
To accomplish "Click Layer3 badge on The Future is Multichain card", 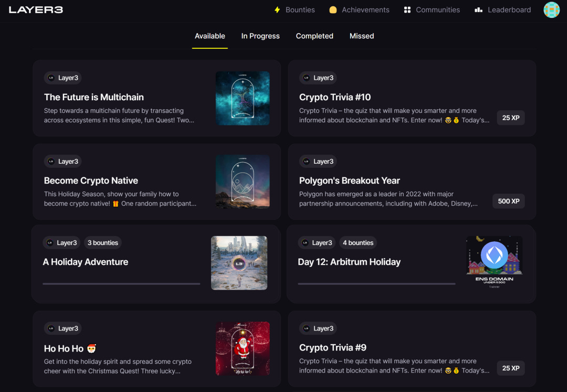I will coord(62,78).
